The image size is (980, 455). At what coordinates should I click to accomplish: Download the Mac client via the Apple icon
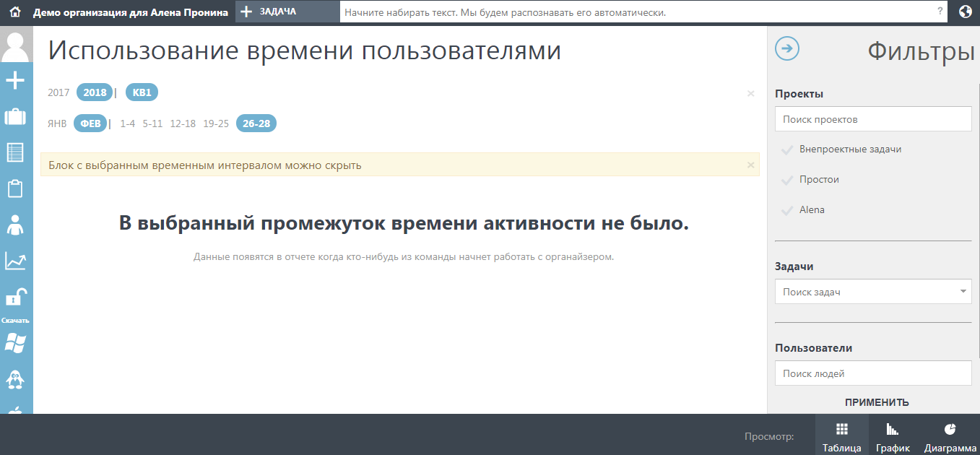click(15, 409)
